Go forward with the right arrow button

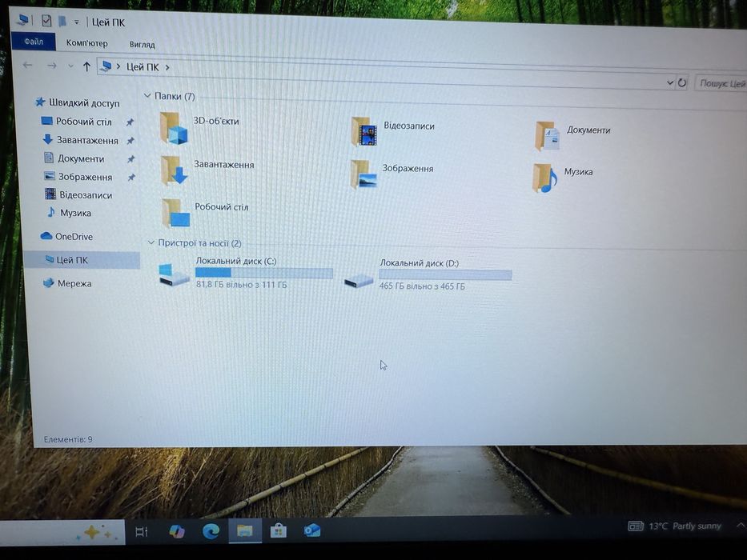(51, 66)
